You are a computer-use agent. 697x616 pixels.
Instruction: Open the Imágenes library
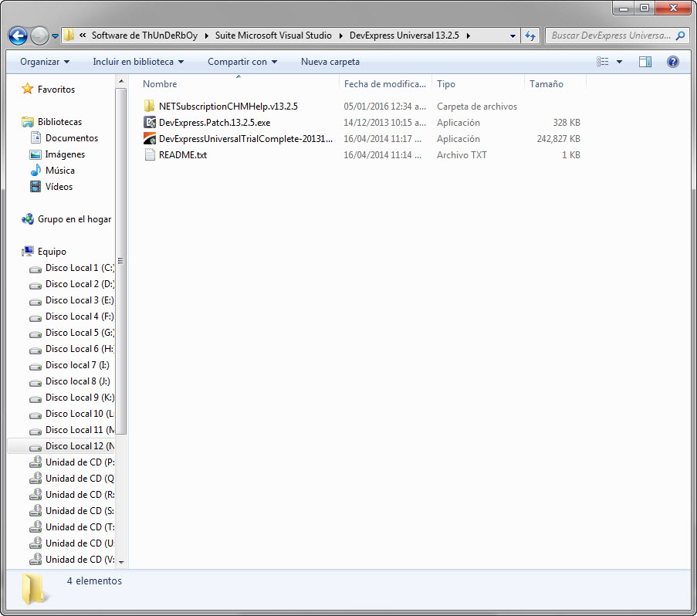click(x=65, y=154)
